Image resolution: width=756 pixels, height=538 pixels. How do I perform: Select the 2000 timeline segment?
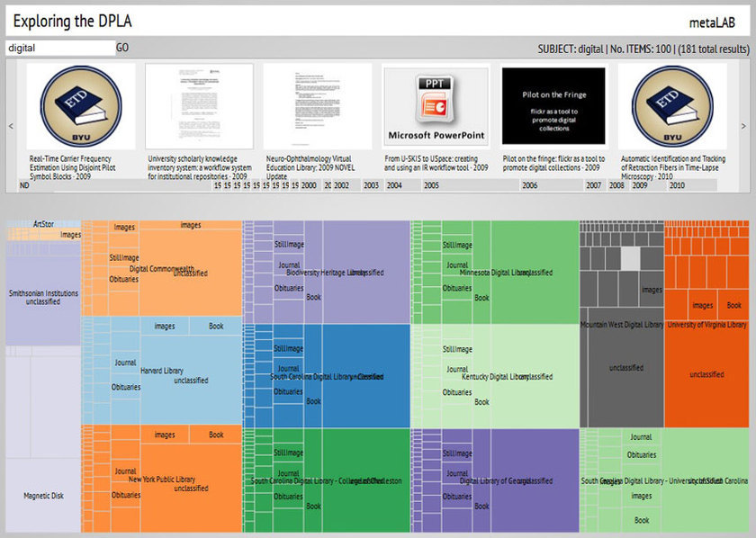(x=311, y=185)
